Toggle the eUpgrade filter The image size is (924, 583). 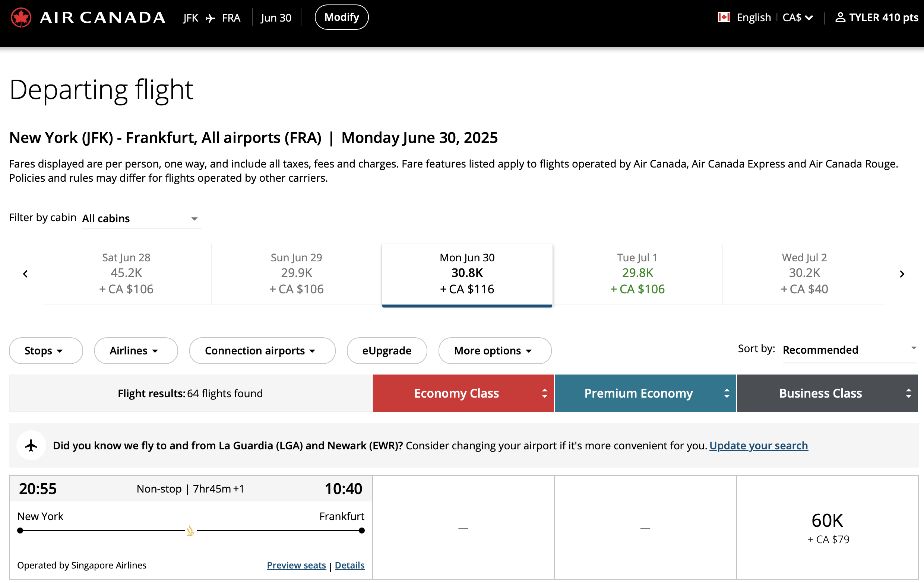tap(387, 351)
